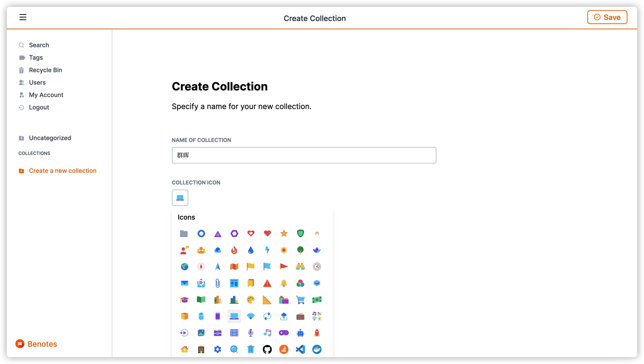Choose the GitHub logo icon
644x364 pixels.
click(x=267, y=349)
